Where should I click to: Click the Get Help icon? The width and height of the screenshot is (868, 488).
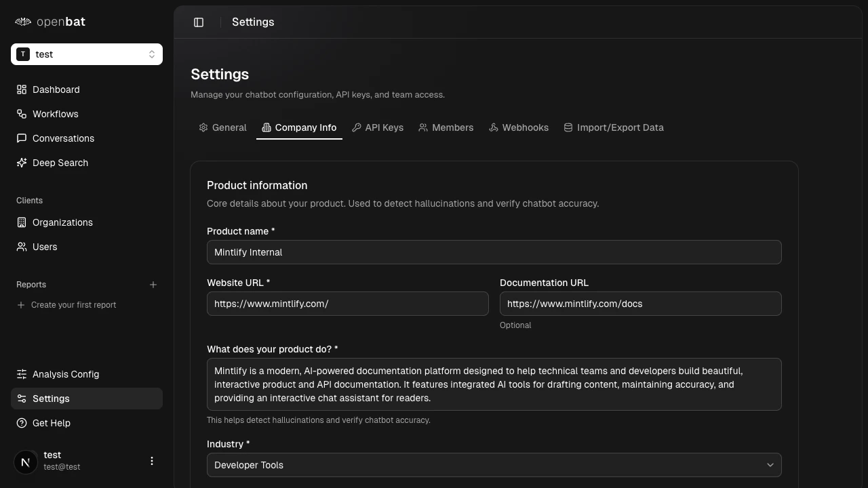[x=21, y=423]
